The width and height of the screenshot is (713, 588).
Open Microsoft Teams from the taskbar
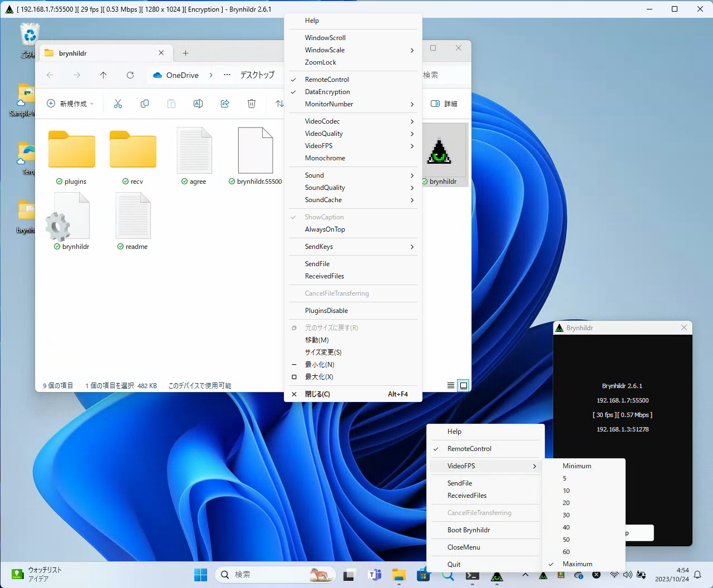tap(375, 575)
